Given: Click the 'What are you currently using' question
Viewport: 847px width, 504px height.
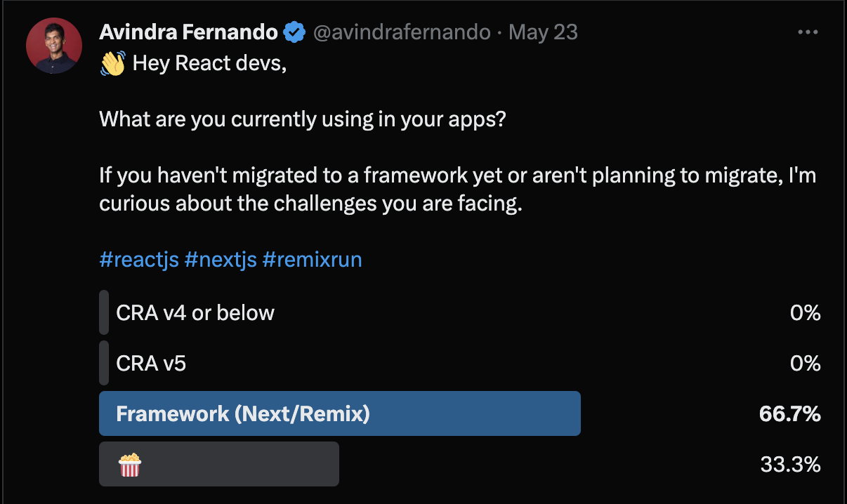Looking at the screenshot, I should 302,119.
